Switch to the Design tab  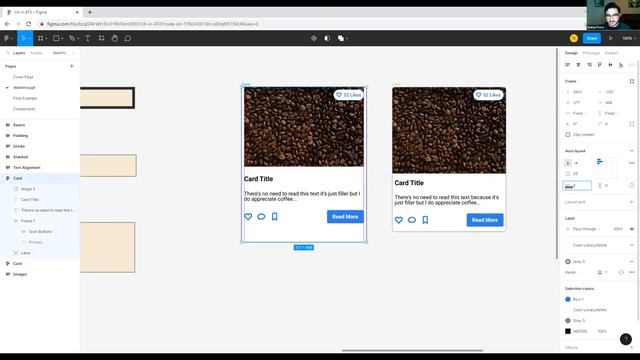click(x=571, y=53)
